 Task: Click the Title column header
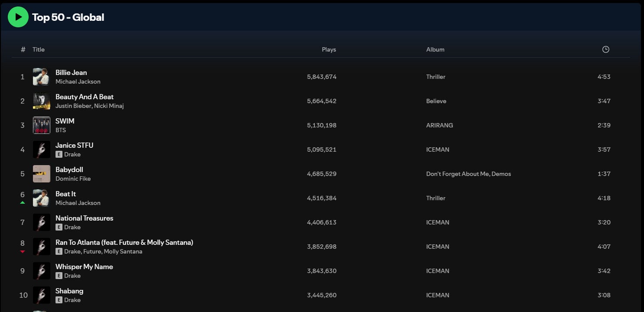coord(39,49)
